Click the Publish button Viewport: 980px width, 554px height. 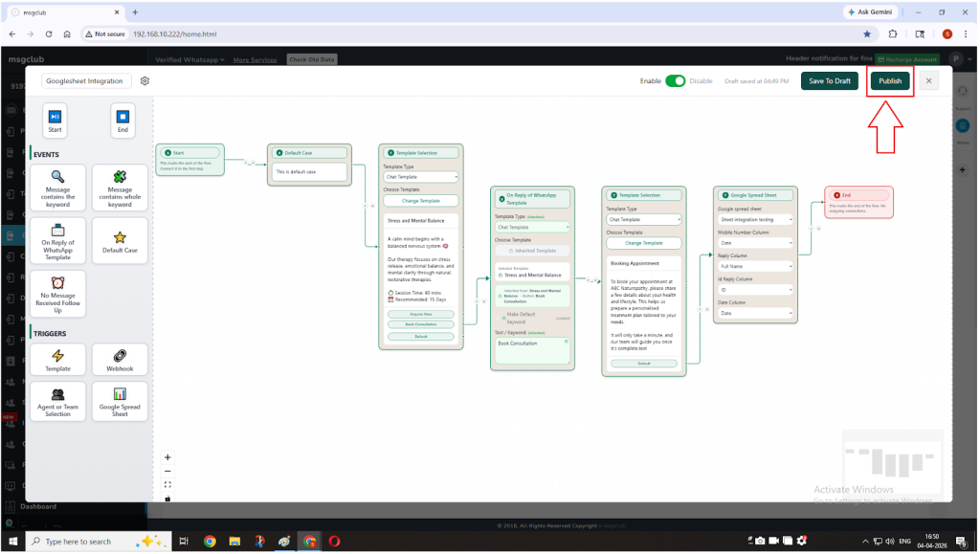[890, 81]
